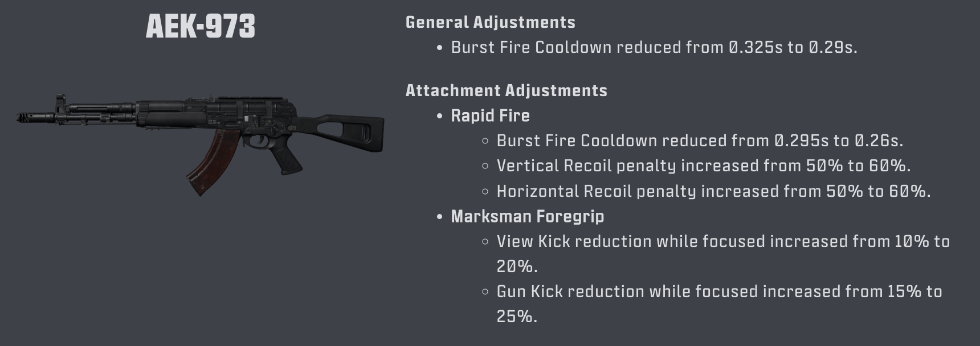Viewport: 980px width, 346px height.
Task: Click the Gun Kick reduction line
Action: (x=720, y=303)
